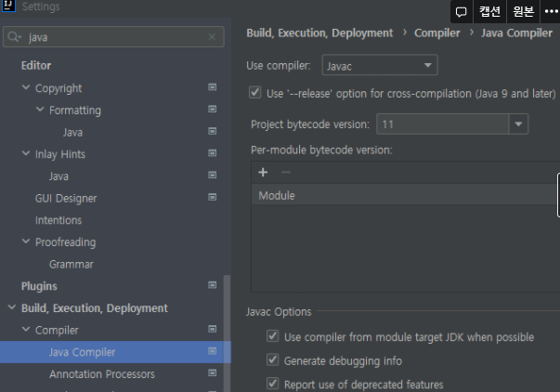Clear the search field with the X icon
The width and height of the screenshot is (560, 392).
(x=213, y=38)
